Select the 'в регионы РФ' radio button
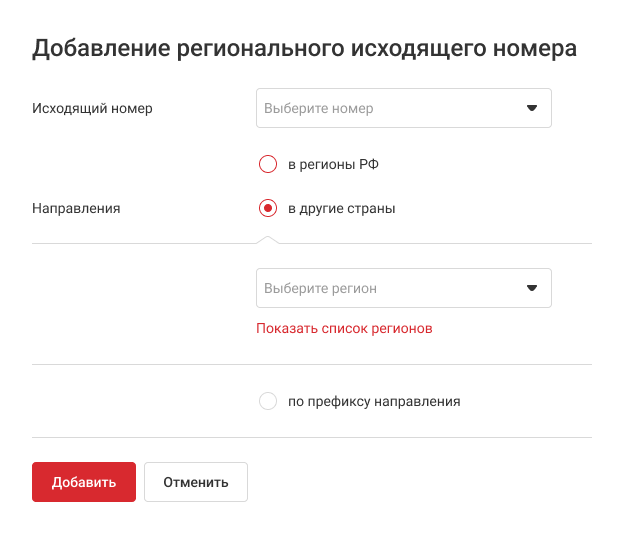624x538 pixels. point(267,164)
